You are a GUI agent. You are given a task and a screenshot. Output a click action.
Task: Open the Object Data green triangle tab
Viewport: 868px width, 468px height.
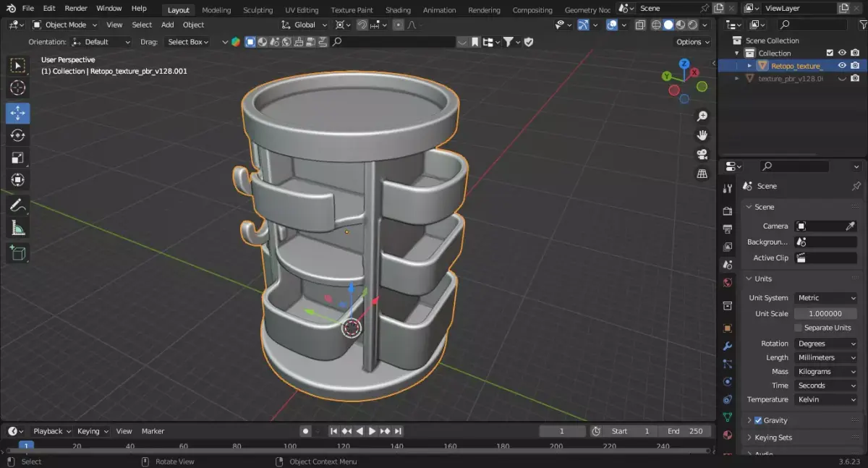coord(728,417)
